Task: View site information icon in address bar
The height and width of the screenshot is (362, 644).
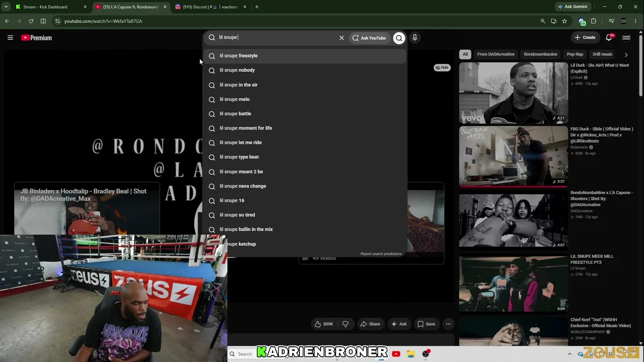Action: click(57, 21)
